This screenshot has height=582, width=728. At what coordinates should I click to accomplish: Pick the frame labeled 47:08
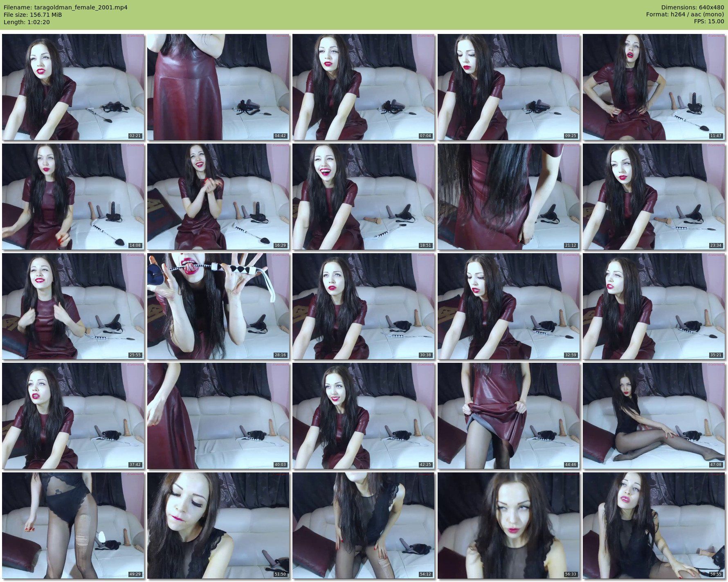[654, 416]
